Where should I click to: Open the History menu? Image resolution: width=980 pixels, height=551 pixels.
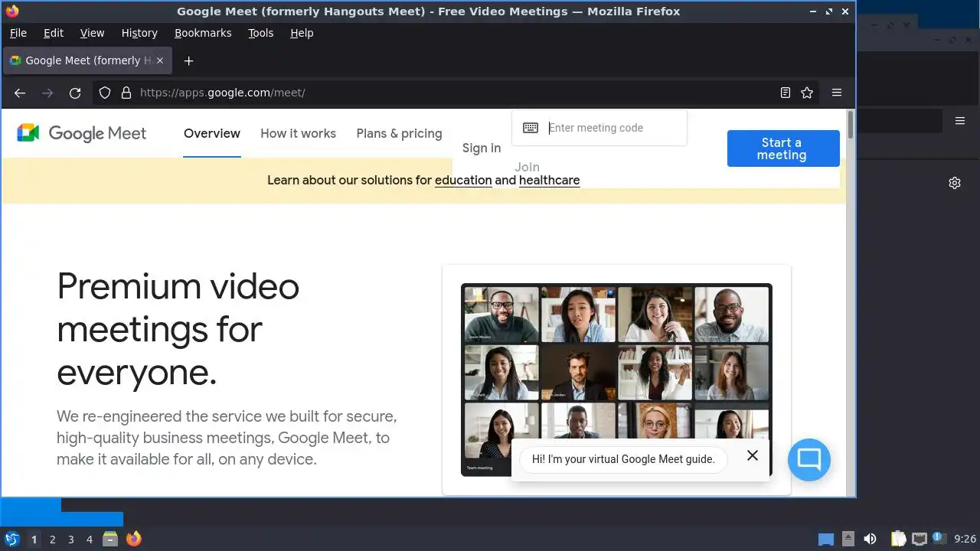(139, 33)
